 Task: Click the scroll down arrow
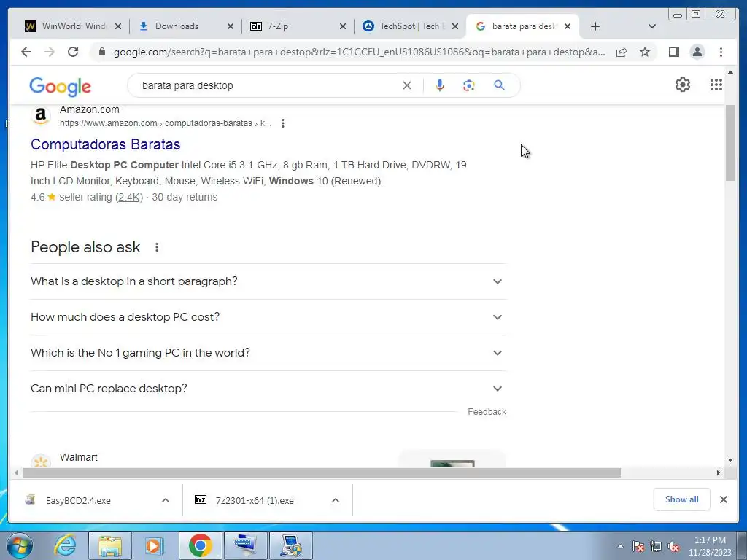(x=731, y=460)
